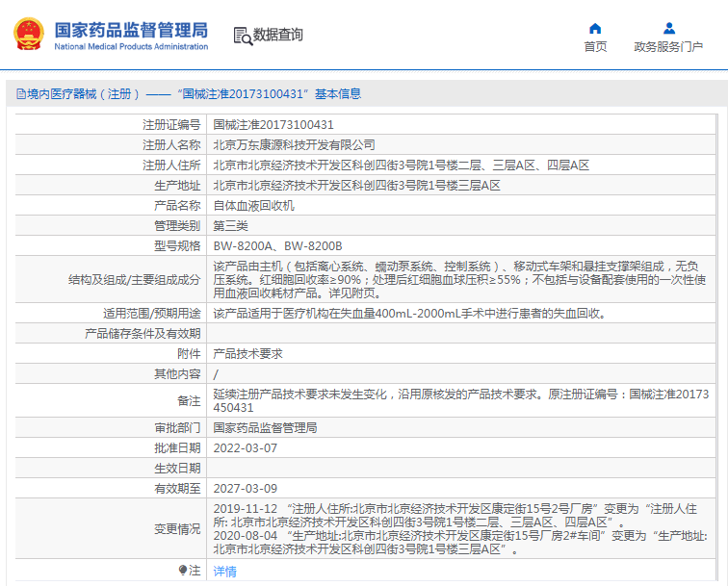Click the 注册人名称 row label
728x586 pixels.
171,144
